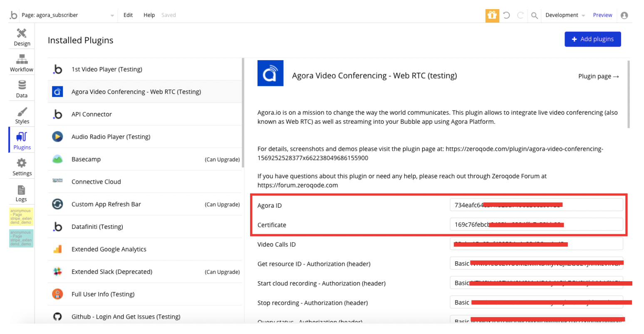The image size is (644, 334).
Task: Open the Styles tab
Action: pos(22,115)
